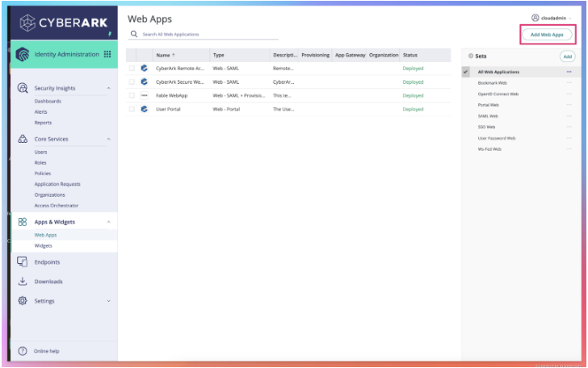The height and width of the screenshot is (368, 588).
Task: Click the Core Services icon
Action: [x=23, y=139]
